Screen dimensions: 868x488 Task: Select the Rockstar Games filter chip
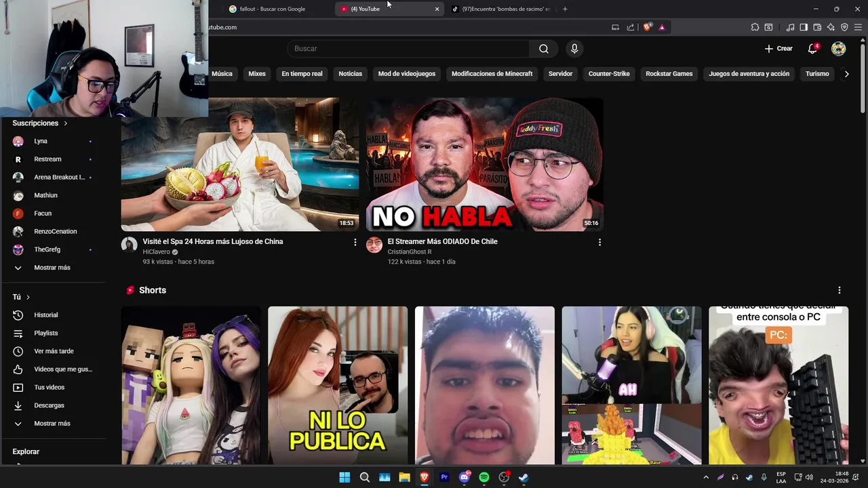[669, 74]
